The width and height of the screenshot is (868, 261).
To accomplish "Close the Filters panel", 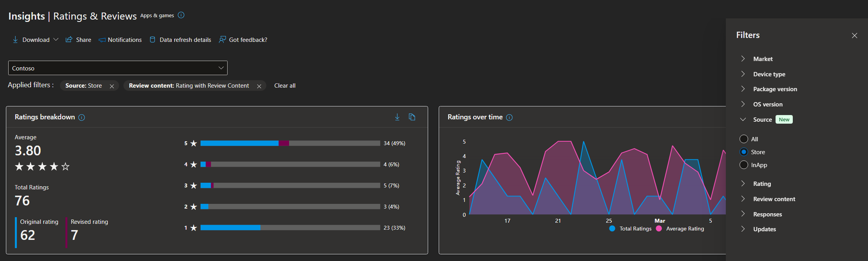I will click(x=854, y=36).
